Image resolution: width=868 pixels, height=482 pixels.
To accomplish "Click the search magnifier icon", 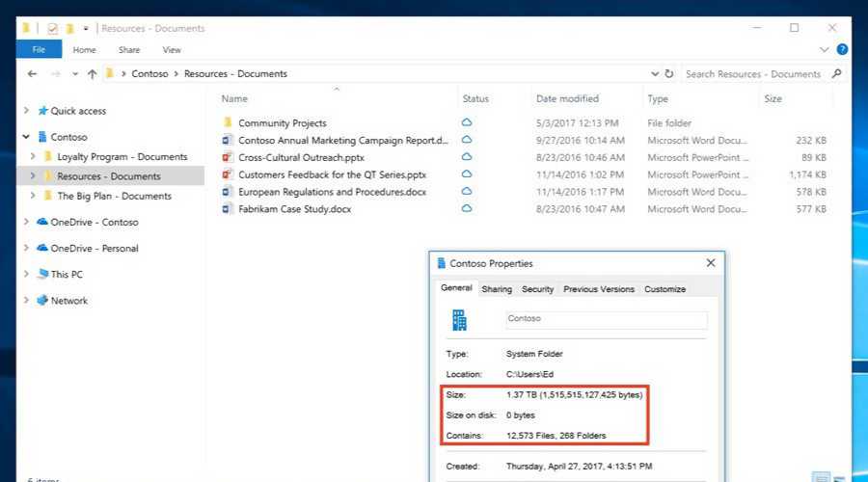I will coord(836,73).
